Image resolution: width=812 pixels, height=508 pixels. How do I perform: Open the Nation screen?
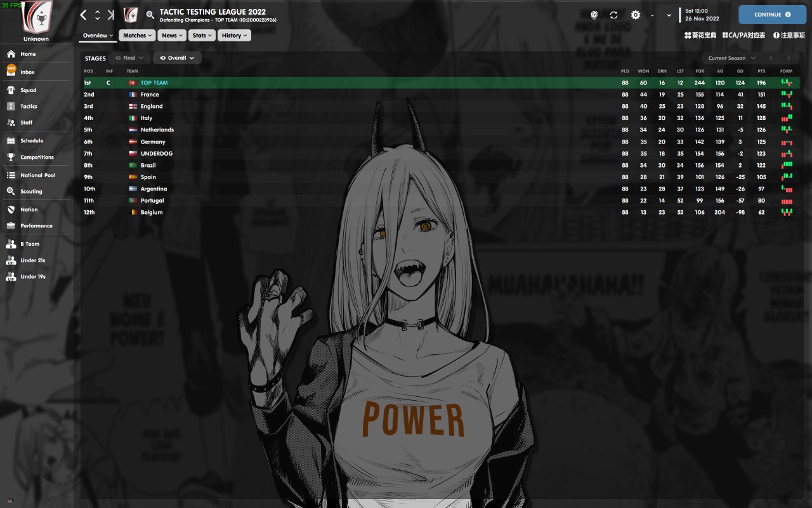pos(36,210)
